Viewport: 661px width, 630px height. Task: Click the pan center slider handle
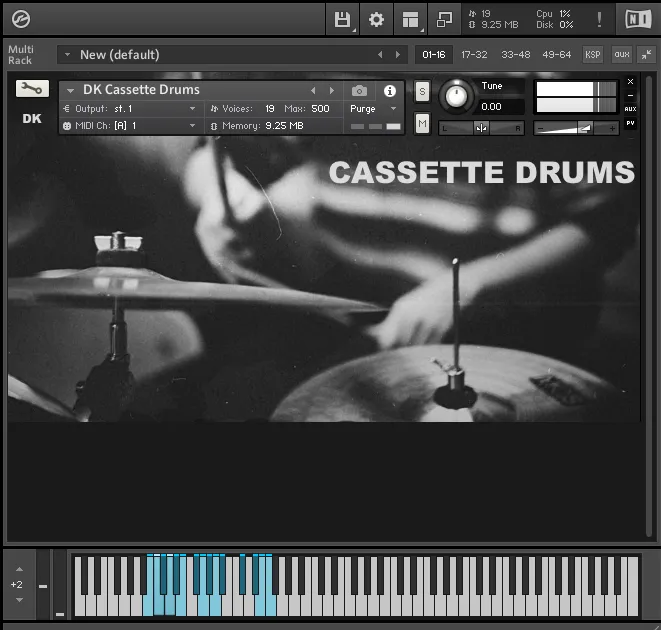click(481, 128)
